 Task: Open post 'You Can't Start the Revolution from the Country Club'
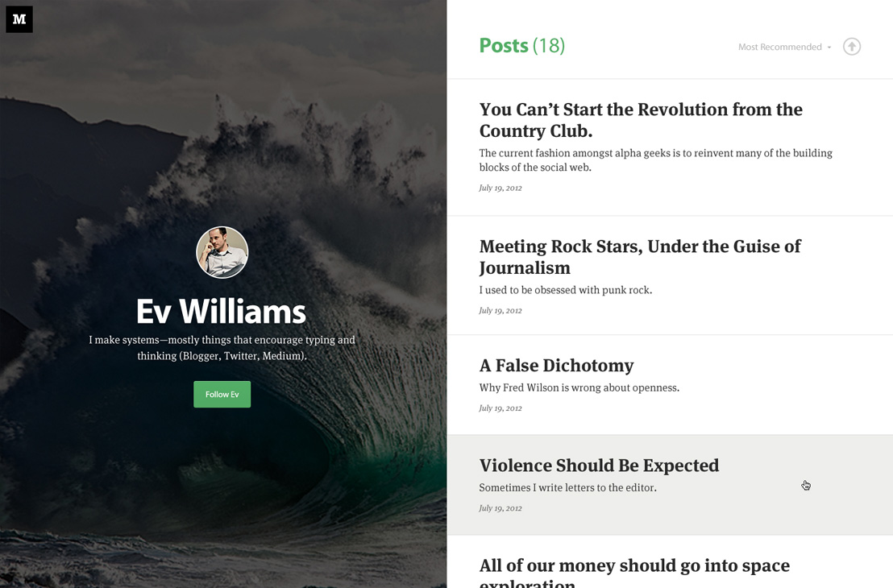[641, 120]
